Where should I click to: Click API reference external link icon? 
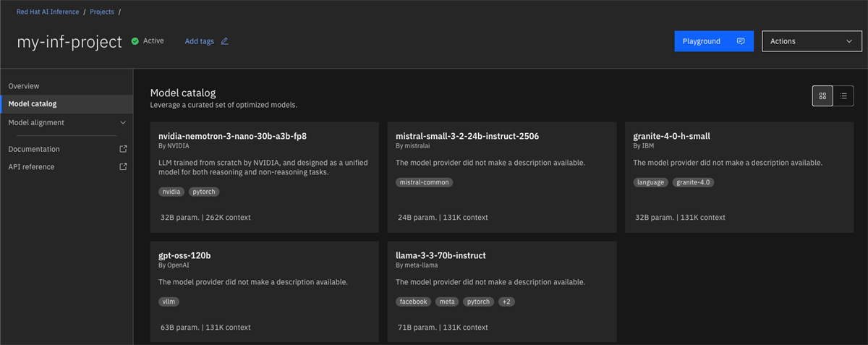[x=123, y=166]
